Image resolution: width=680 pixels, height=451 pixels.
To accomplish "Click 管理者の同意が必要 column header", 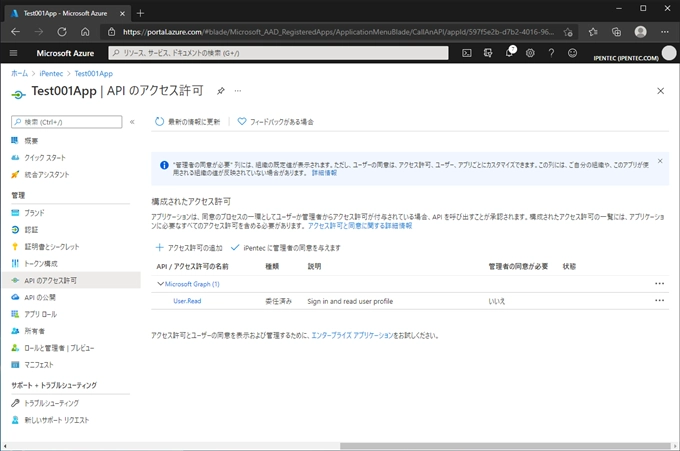I will click(518, 266).
